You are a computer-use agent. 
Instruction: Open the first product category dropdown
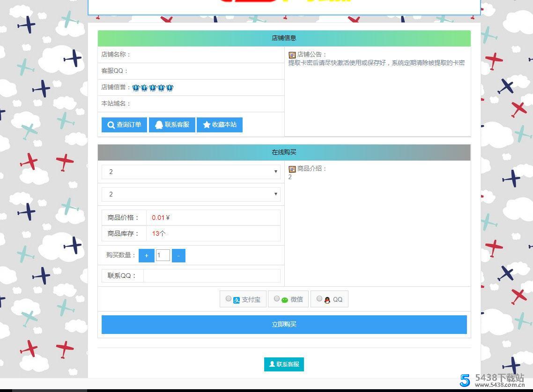pos(191,172)
